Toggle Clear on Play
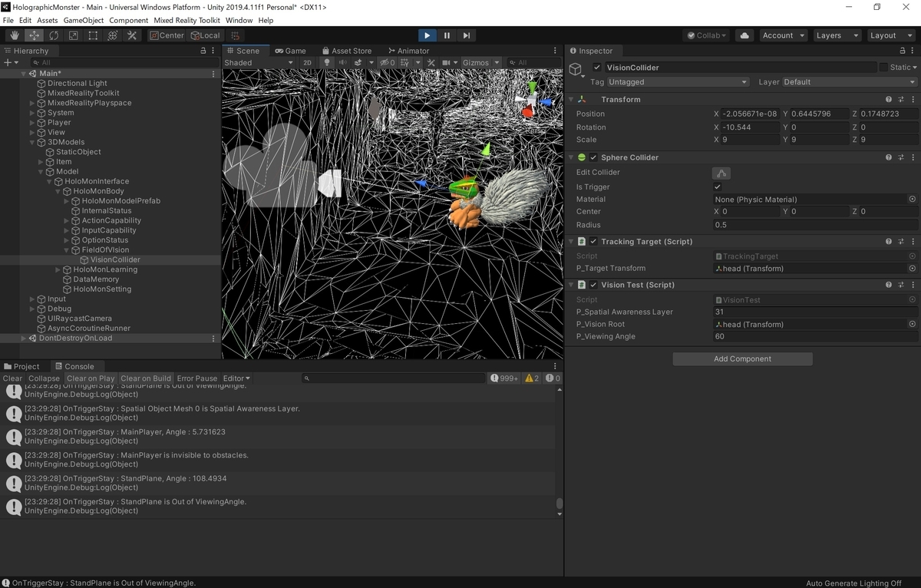The width and height of the screenshot is (921, 588). pos(91,378)
